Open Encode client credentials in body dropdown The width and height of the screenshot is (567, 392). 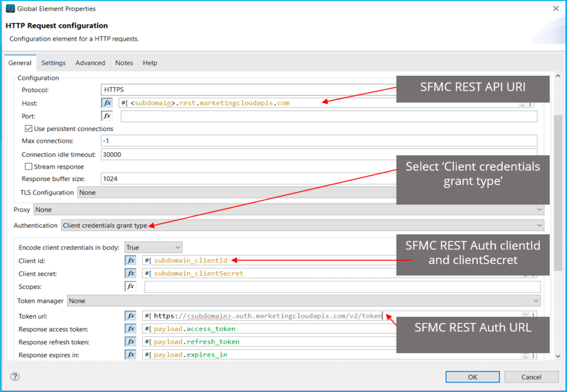tap(153, 247)
